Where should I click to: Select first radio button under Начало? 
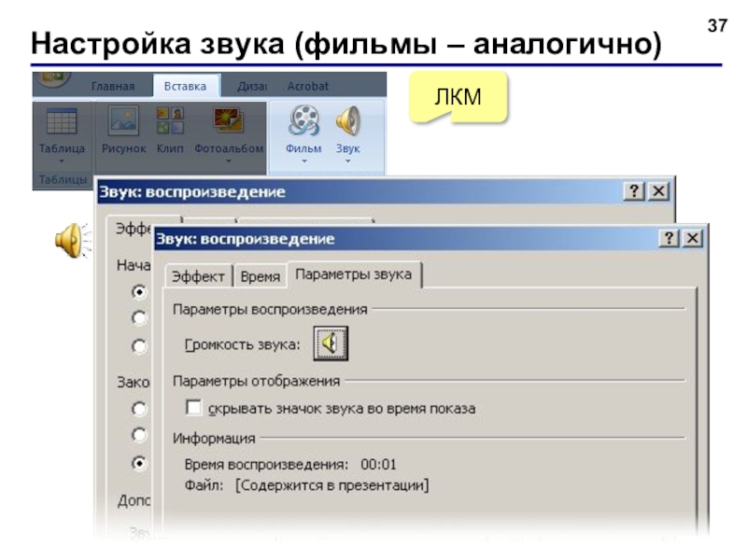139,291
